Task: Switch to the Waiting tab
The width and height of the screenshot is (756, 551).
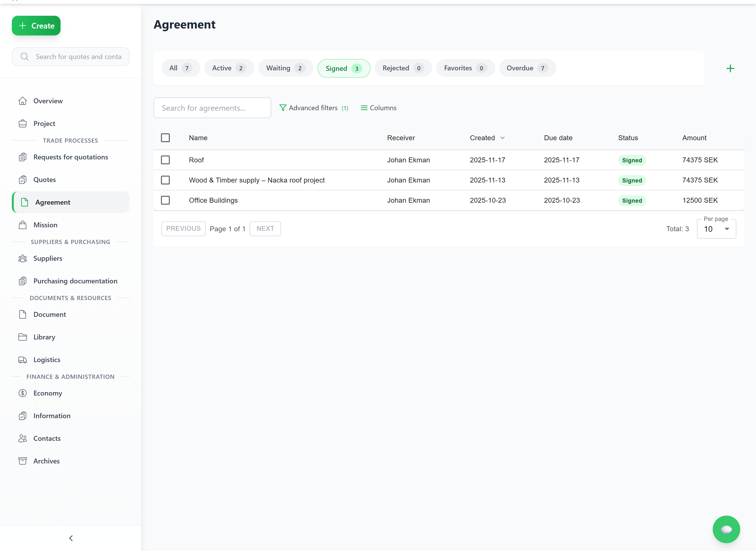Action: [285, 68]
